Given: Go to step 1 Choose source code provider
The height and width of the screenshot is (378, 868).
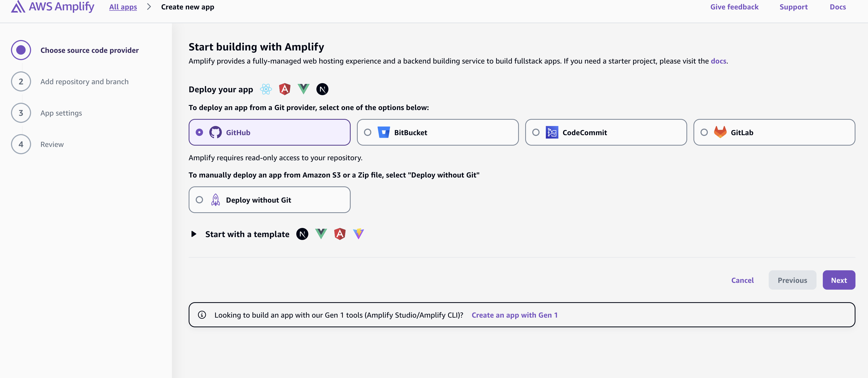Looking at the screenshot, I should click(75, 50).
